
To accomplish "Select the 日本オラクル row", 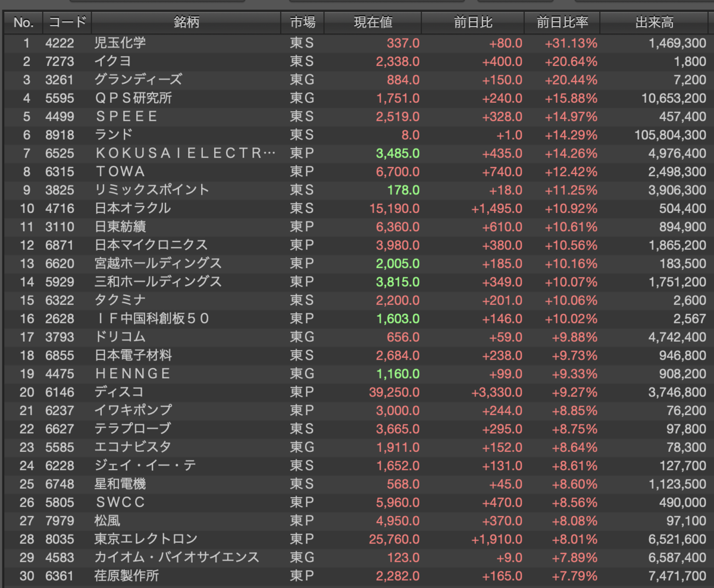I will [x=357, y=209].
